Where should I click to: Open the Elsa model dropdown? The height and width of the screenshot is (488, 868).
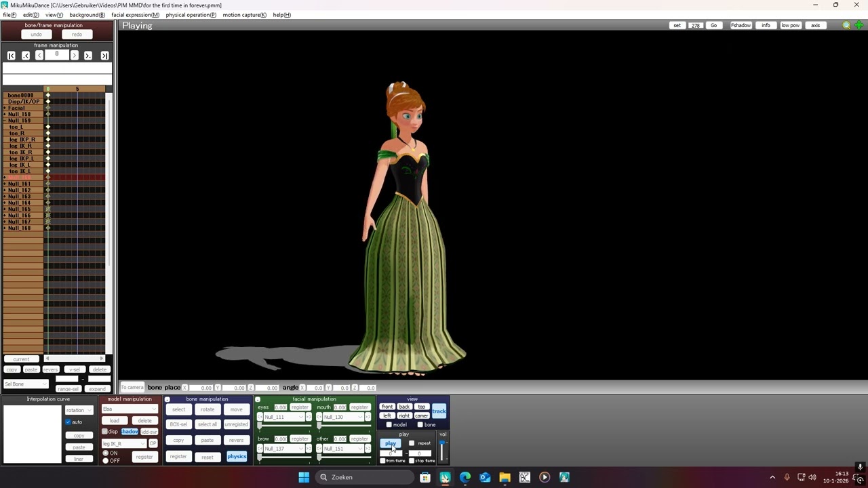click(130, 409)
